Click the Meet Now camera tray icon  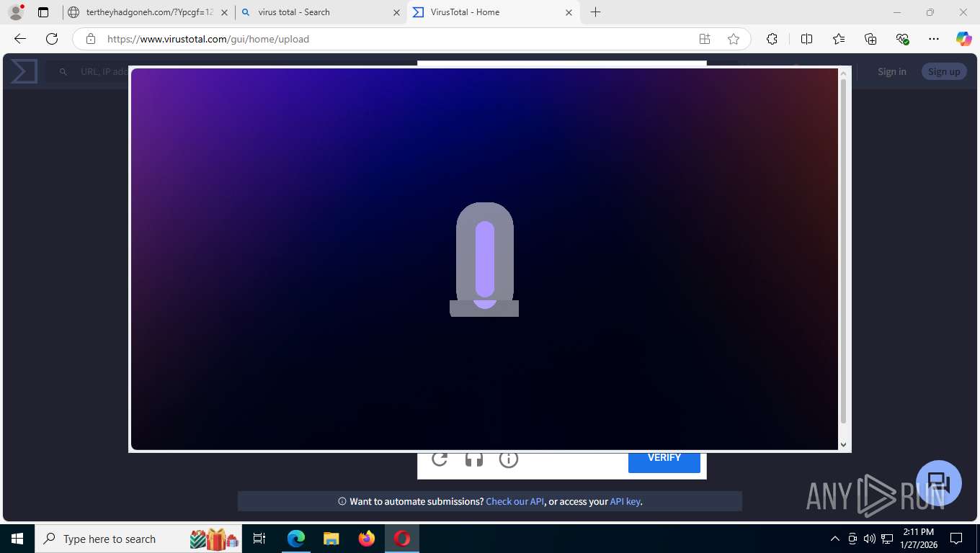click(852, 539)
